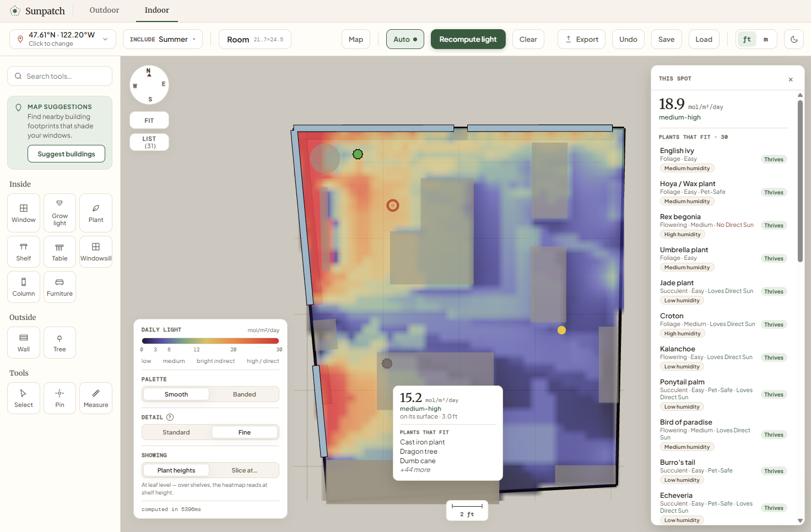
Task: Choose the Banded palette
Action: point(244,394)
